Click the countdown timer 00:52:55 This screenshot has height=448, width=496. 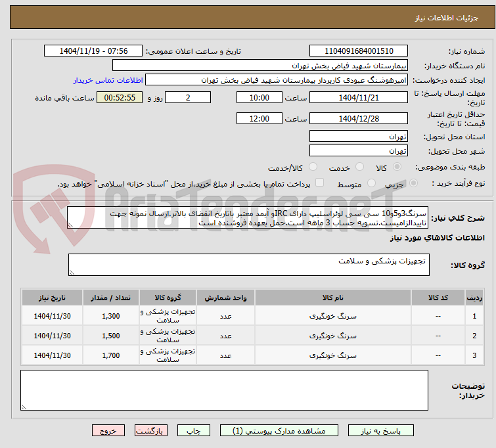pyautogui.click(x=120, y=97)
